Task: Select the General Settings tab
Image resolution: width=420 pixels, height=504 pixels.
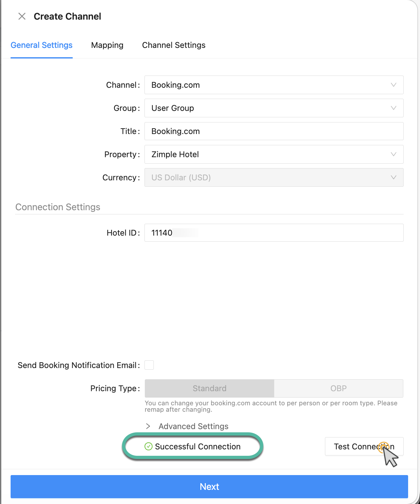Action: [x=41, y=45]
